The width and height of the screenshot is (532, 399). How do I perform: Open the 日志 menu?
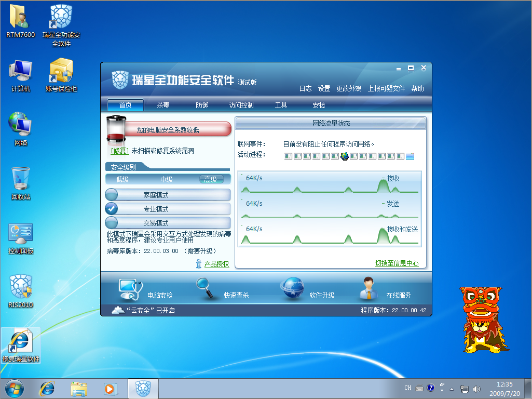(305, 89)
